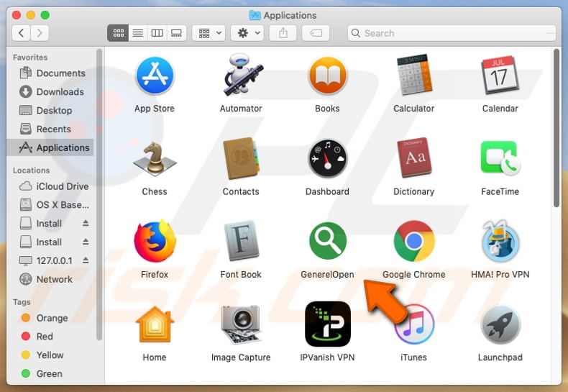
Task: Select the Dashboard gauge icon
Action: 327,159
